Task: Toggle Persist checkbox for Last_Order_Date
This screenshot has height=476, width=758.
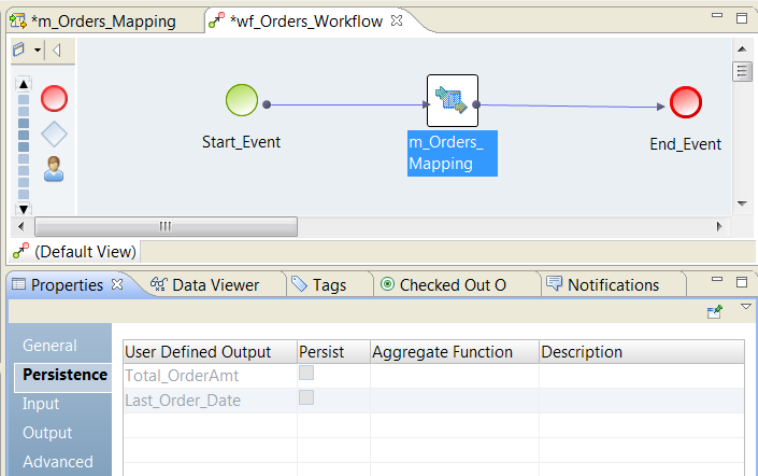Action: coord(307,398)
